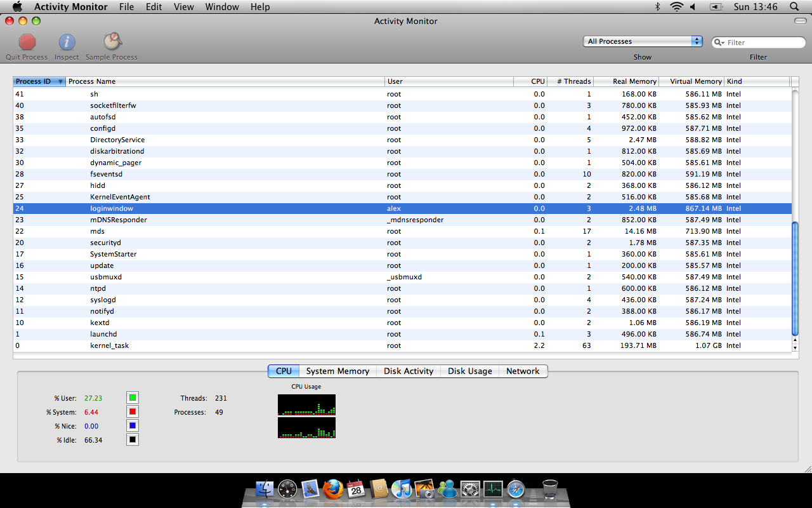The height and width of the screenshot is (508, 812).
Task: Switch to the Disk Usage tab
Action: (469, 371)
